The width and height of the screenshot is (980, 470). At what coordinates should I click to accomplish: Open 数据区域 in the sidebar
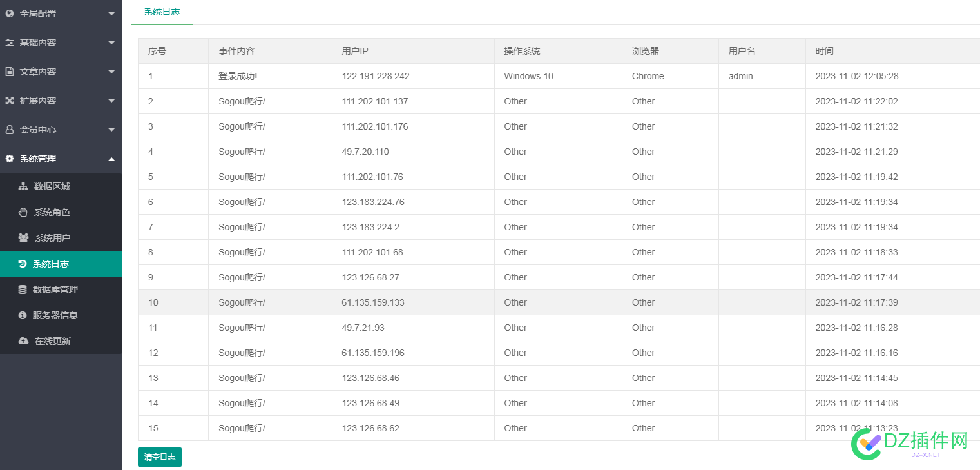[x=61, y=186]
